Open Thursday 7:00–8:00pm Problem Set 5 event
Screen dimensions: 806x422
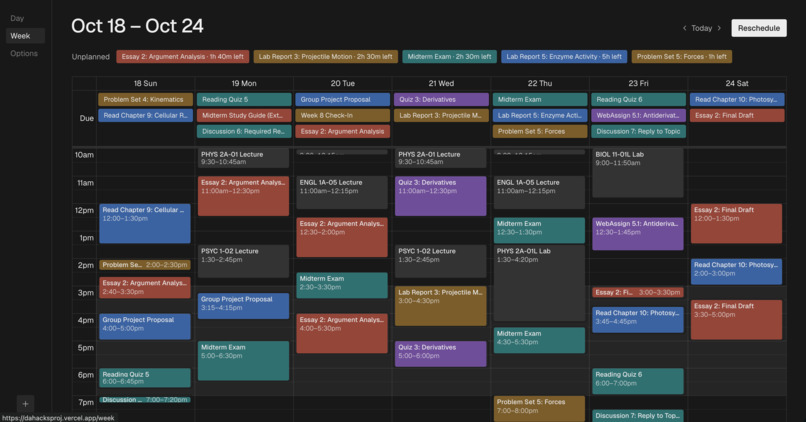pos(540,409)
